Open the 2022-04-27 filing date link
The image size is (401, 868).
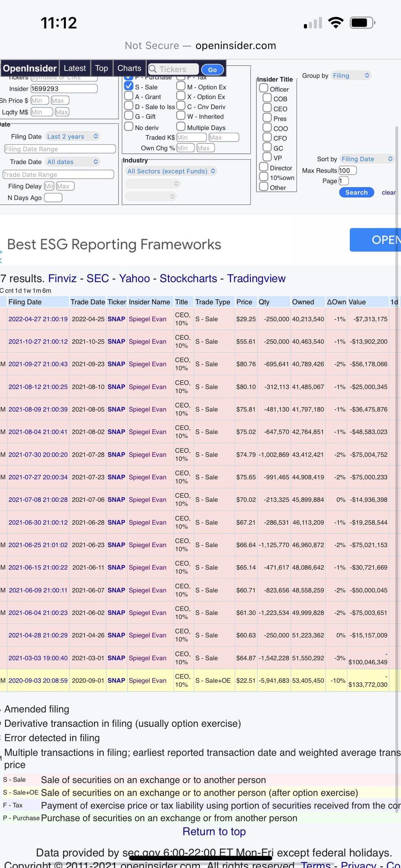click(38, 319)
